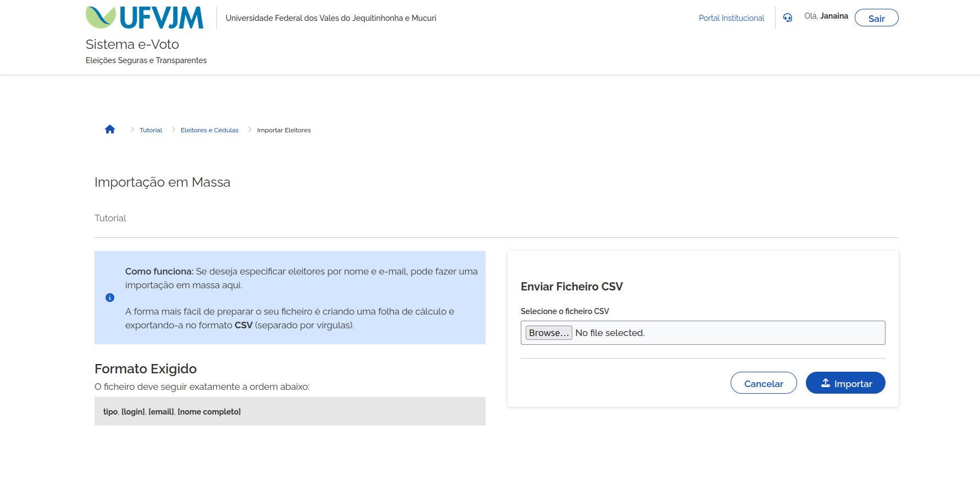980x498 pixels.
Task: Click the Browse… file button
Action: [x=549, y=333]
